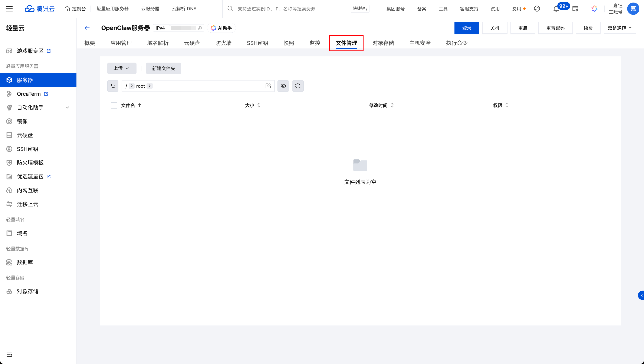Click the back arrow beside OpenClaw服务器
The width and height of the screenshot is (644, 364).
pos(87,28)
